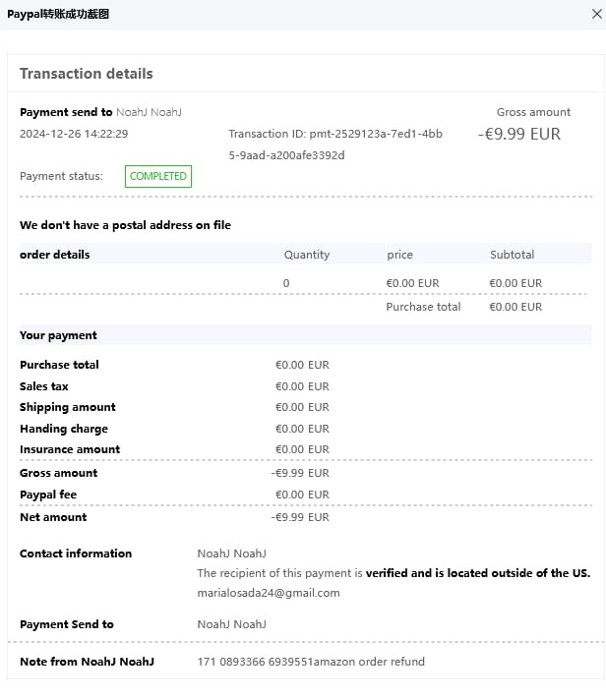Image resolution: width=606 pixels, height=700 pixels.
Task: Click the Contact information label
Action: [76, 554]
